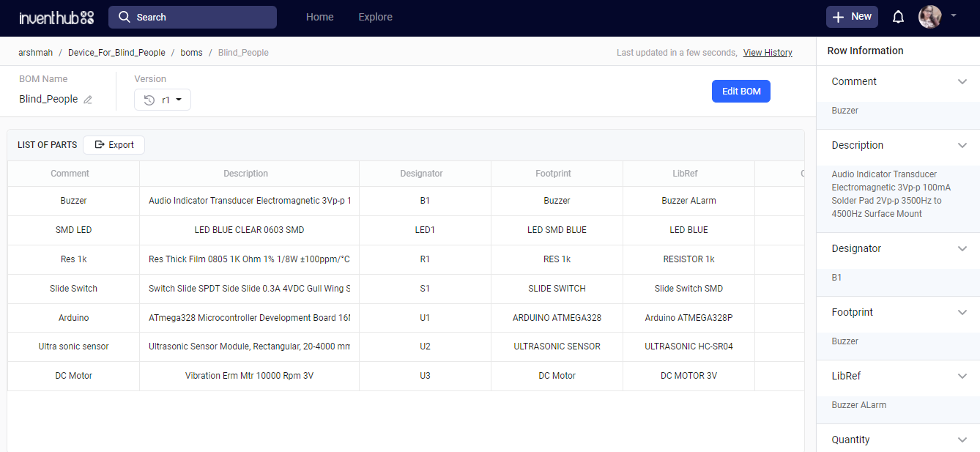
Task: Open Device_For_Blind_People breadcrumb
Action: tap(116, 53)
